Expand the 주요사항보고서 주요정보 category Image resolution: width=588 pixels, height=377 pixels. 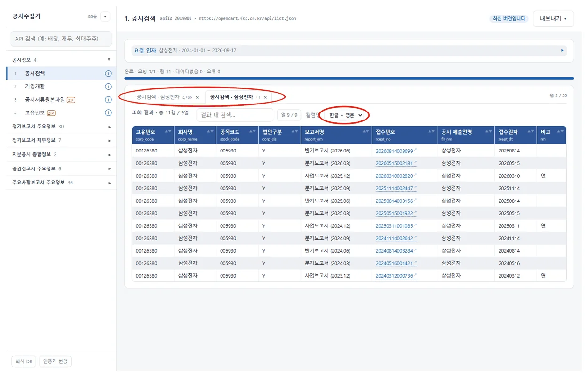61,183
